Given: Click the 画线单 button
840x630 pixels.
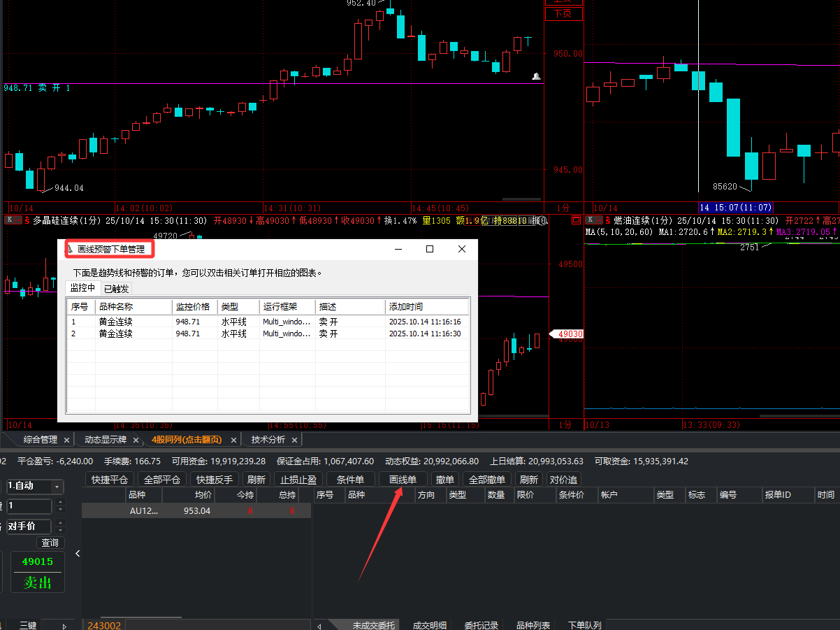Looking at the screenshot, I should pyautogui.click(x=403, y=480).
